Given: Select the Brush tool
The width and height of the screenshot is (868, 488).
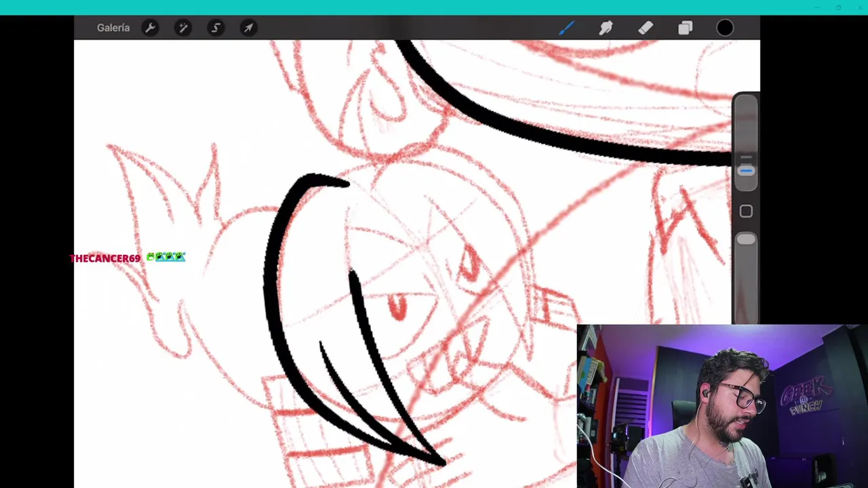Looking at the screenshot, I should coord(566,28).
